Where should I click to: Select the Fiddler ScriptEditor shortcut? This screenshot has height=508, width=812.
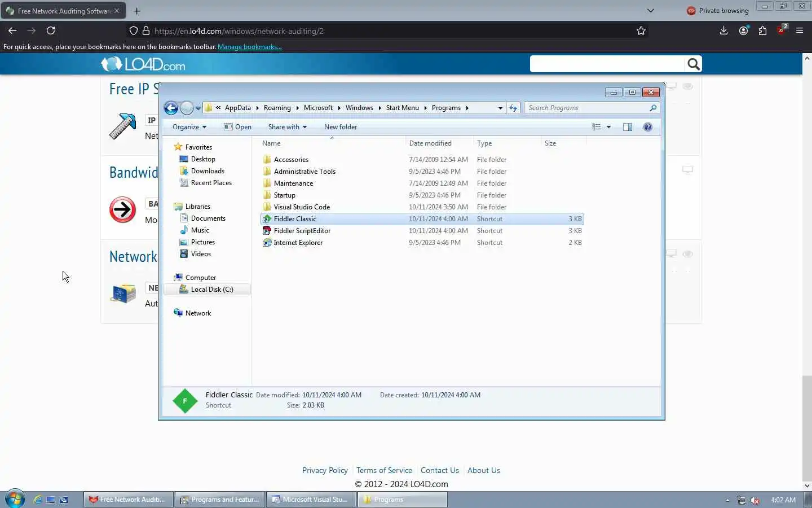pos(302,231)
